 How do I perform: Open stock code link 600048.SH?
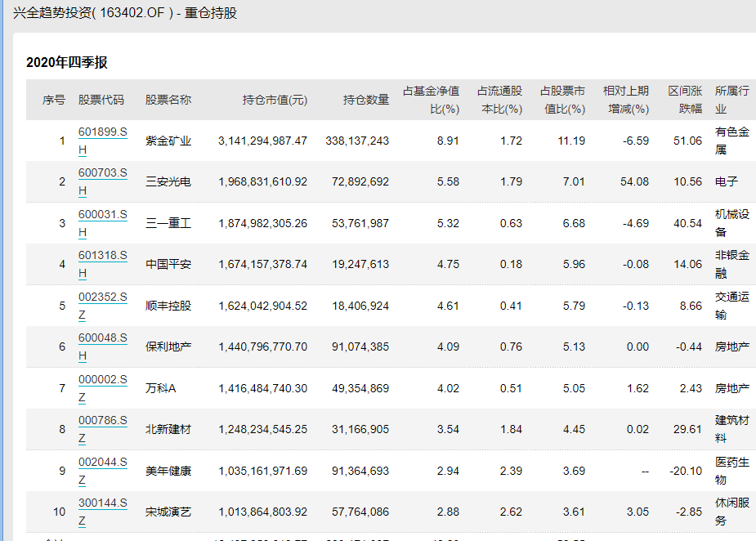click(x=103, y=347)
